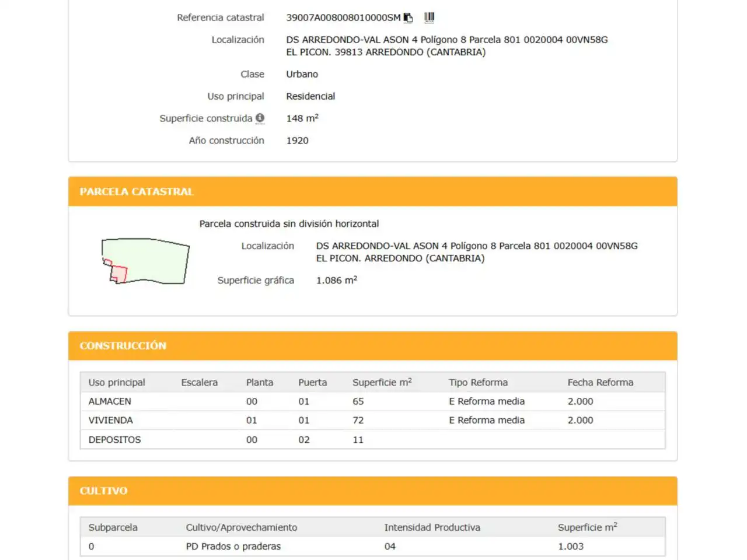Viewport: 747px width, 560px height.
Task: Select ALMACEN reform date 2.000
Action: point(580,401)
